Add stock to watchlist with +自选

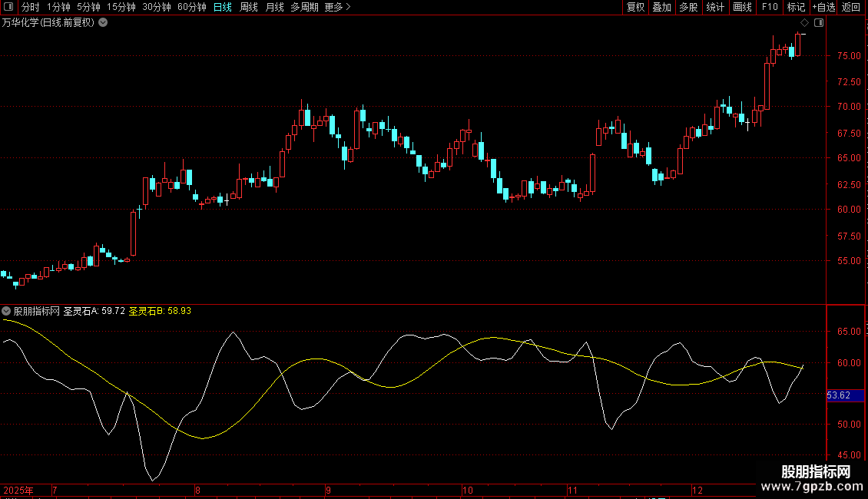pos(823,7)
